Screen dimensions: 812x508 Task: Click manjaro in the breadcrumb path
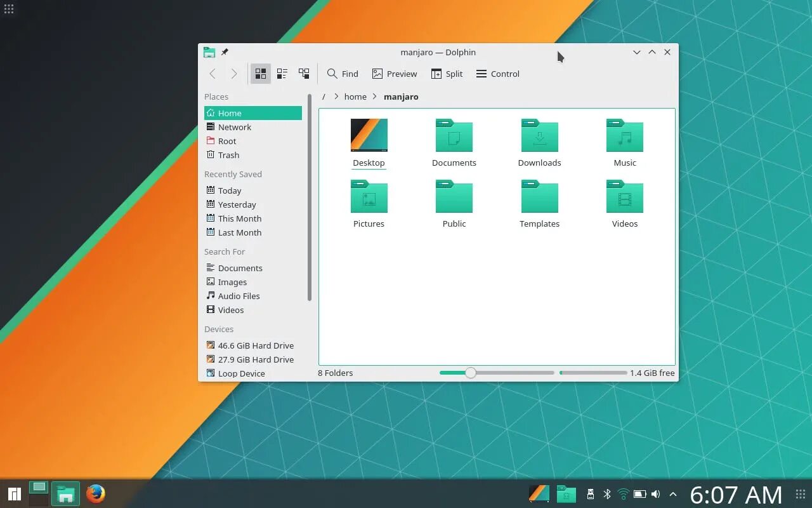click(401, 97)
